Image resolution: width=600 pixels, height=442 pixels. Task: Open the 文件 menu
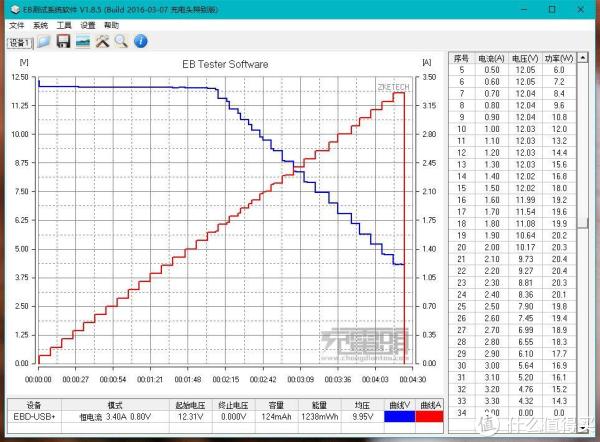(x=16, y=25)
